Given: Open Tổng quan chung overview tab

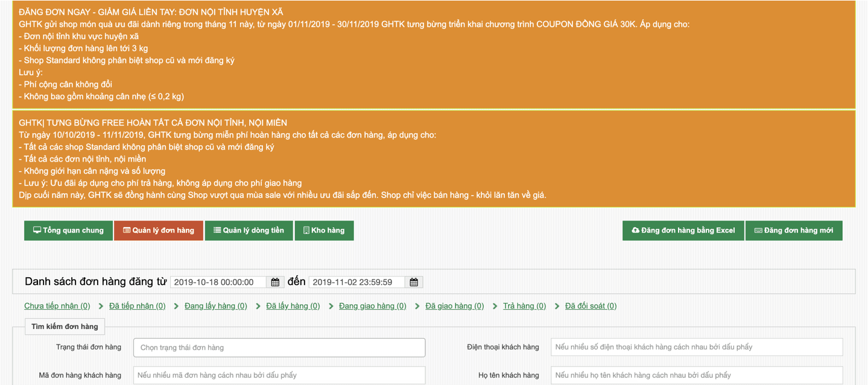Looking at the screenshot, I should click(x=69, y=231).
